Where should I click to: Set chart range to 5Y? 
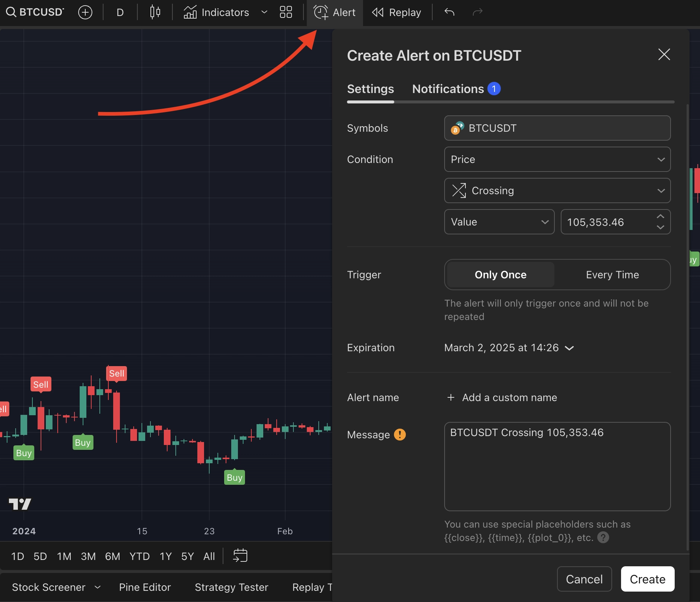(188, 556)
